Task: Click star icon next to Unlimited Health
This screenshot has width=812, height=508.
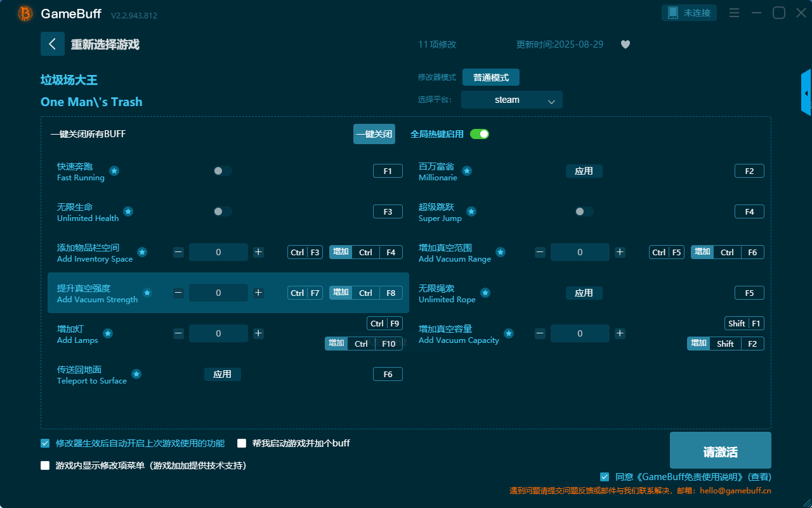Action: point(128,211)
